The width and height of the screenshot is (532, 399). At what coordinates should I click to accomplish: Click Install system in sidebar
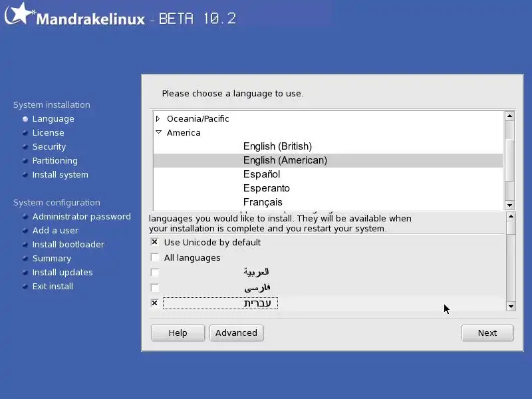tap(61, 175)
